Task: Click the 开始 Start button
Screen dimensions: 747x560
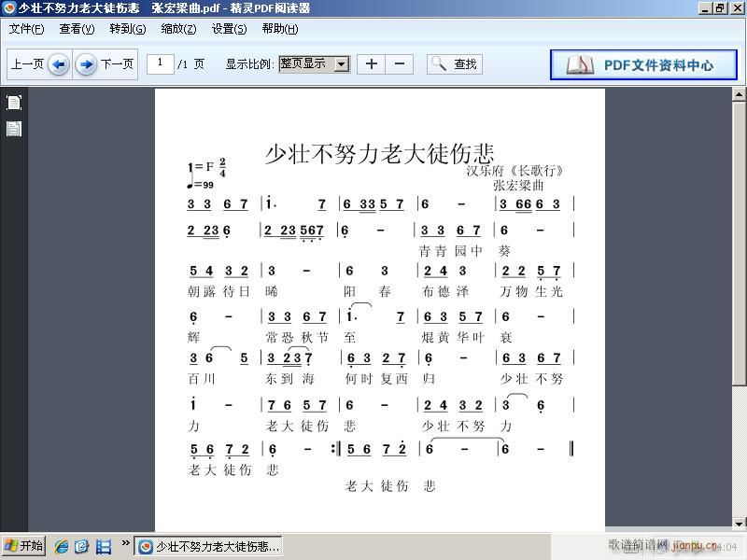Action: point(24,547)
